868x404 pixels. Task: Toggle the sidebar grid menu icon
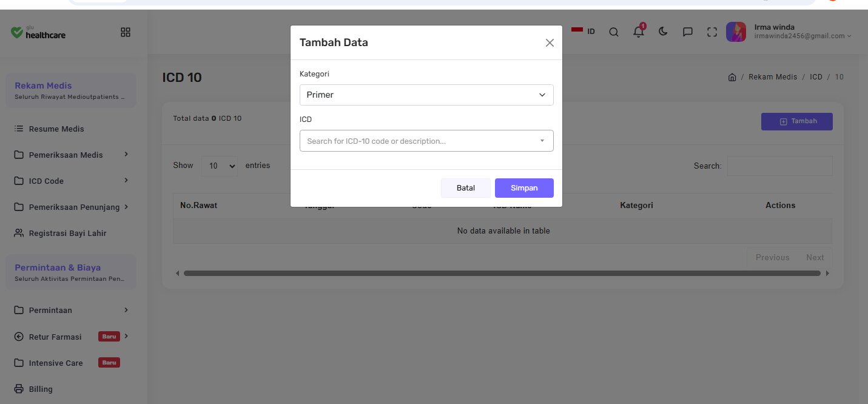pyautogui.click(x=126, y=32)
